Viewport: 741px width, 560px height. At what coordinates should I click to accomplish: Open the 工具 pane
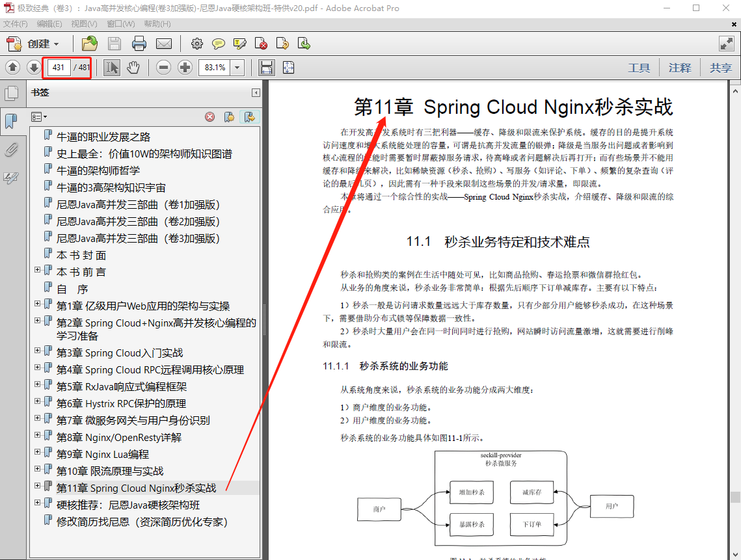pyautogui.click(x=639, y=68)
